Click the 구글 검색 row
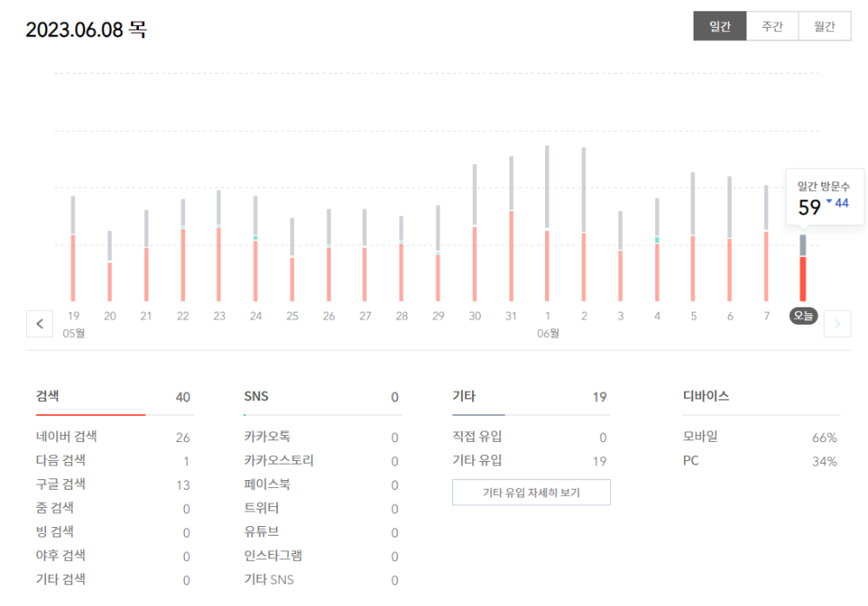Viewport: 868px width, 606px height. [115, 484]
